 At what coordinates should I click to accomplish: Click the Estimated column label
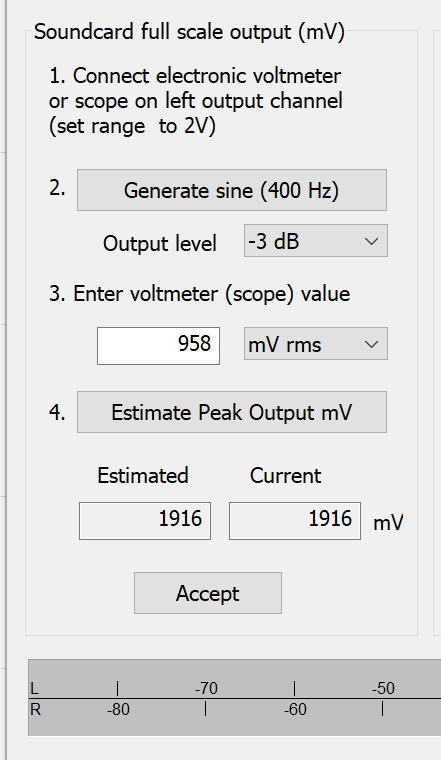tap(142, 475)
